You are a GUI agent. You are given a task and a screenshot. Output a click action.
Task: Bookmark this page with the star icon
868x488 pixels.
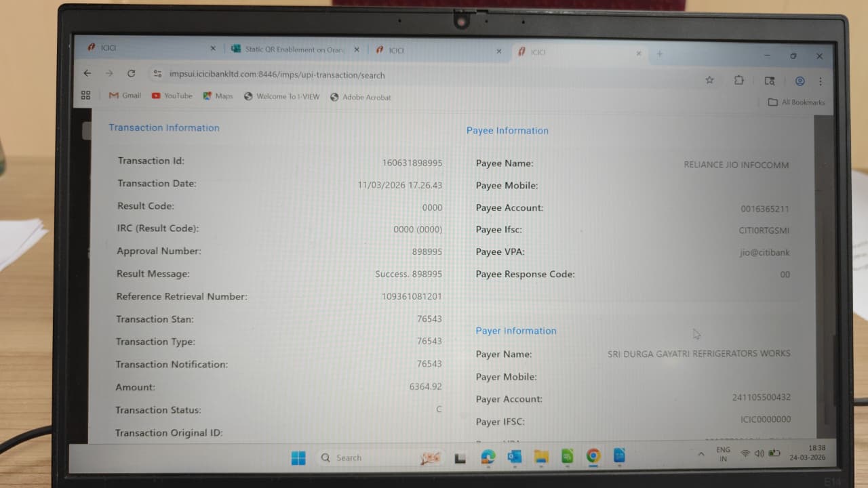click(x=709, y=80)
